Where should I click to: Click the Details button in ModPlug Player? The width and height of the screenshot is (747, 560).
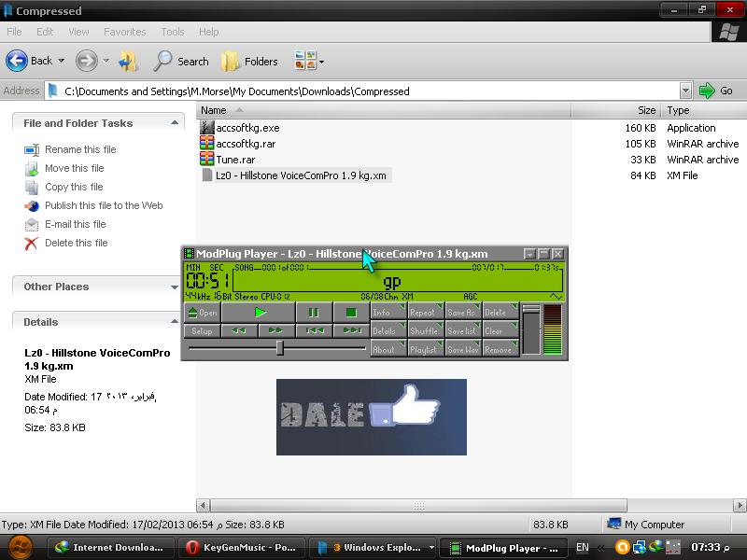pos(388,330)
